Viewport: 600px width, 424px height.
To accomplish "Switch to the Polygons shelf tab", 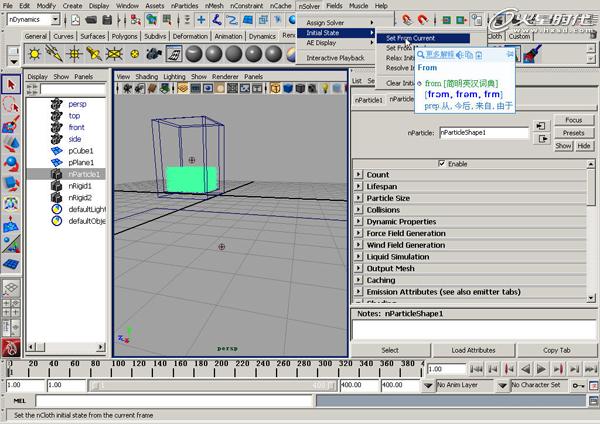I will point(124,36).
